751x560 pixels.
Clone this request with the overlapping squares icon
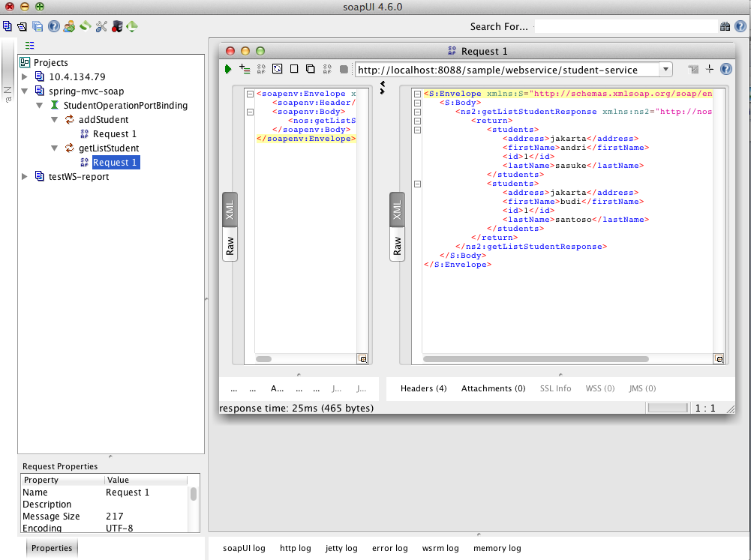[x=311, y=69]
